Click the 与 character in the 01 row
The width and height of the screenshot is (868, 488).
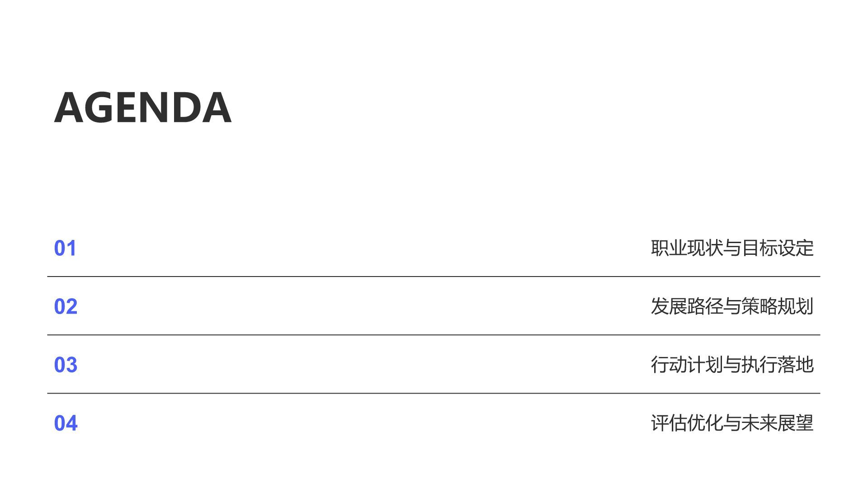coord(732,248)
